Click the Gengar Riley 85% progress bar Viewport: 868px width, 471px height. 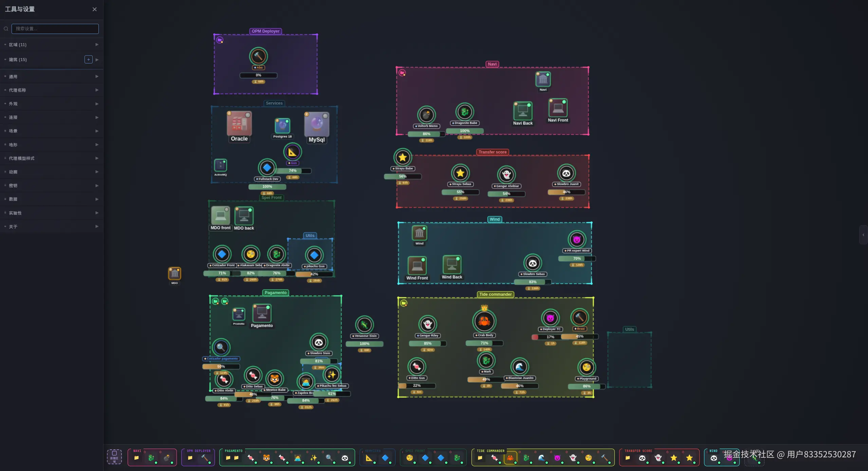(427, 343)
